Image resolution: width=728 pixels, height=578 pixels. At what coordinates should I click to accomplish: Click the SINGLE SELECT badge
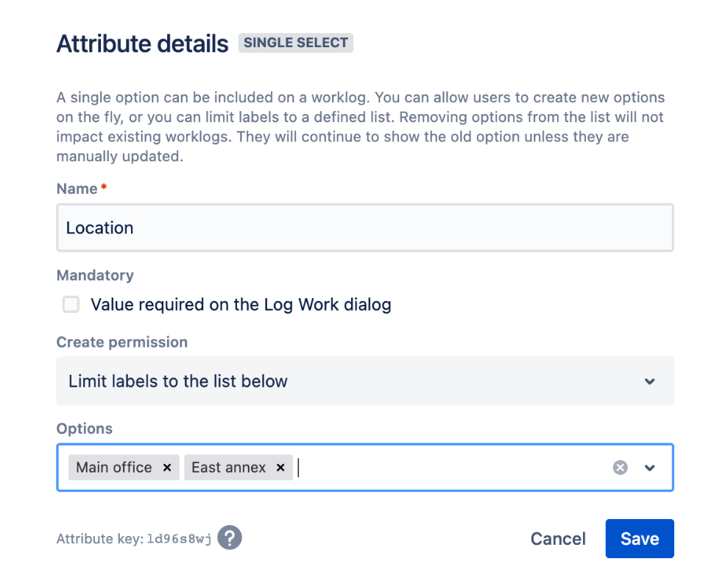(x=296, y=43)
